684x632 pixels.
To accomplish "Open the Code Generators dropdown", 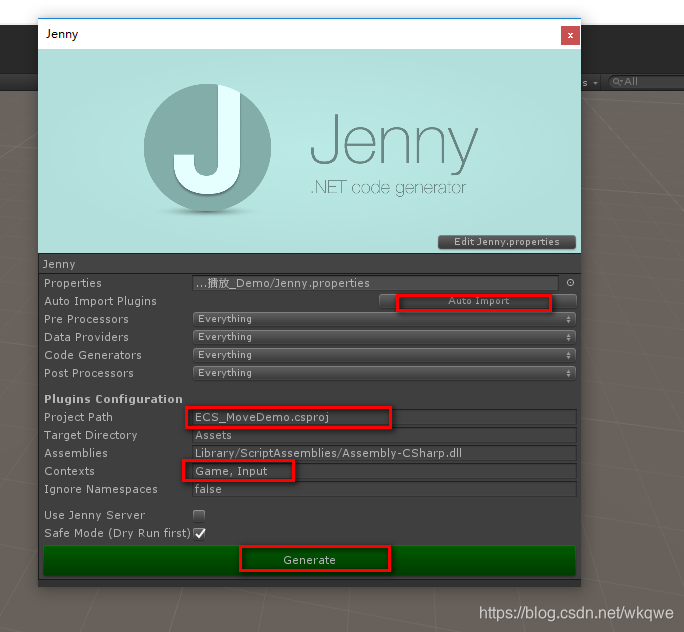I will pos(384,355).
